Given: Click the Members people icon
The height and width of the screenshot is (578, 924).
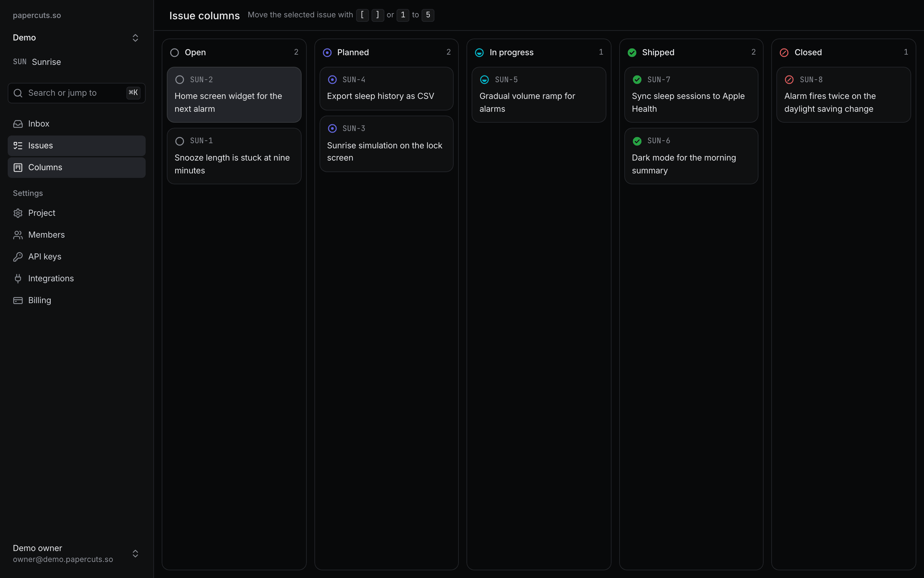Looking at the screenshot, I should [18, 235].
